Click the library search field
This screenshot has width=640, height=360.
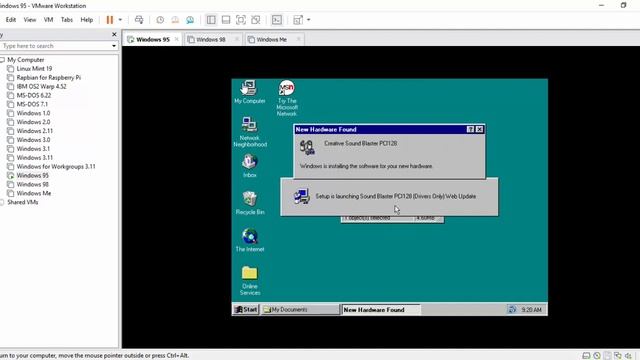click(55, 46)
